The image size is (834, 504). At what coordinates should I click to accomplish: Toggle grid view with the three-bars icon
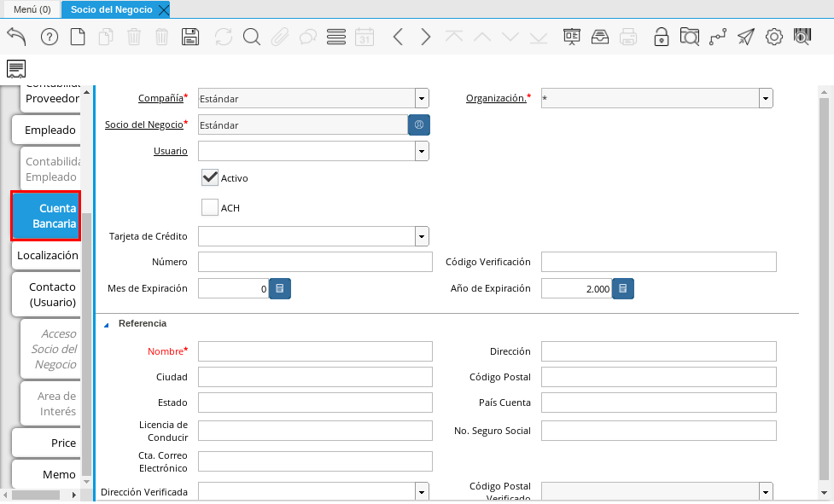[335, 37]
